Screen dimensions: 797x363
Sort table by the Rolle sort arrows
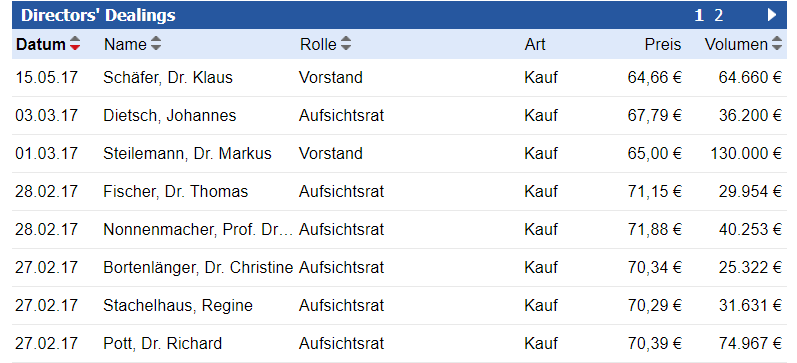click(346, 44)
